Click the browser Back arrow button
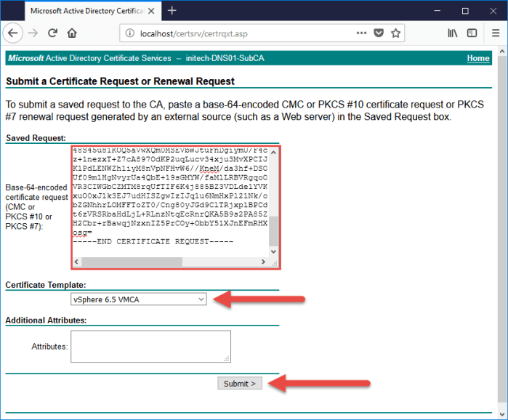The width and height of the screenshot is (508, 420). (x=12, y=33)
